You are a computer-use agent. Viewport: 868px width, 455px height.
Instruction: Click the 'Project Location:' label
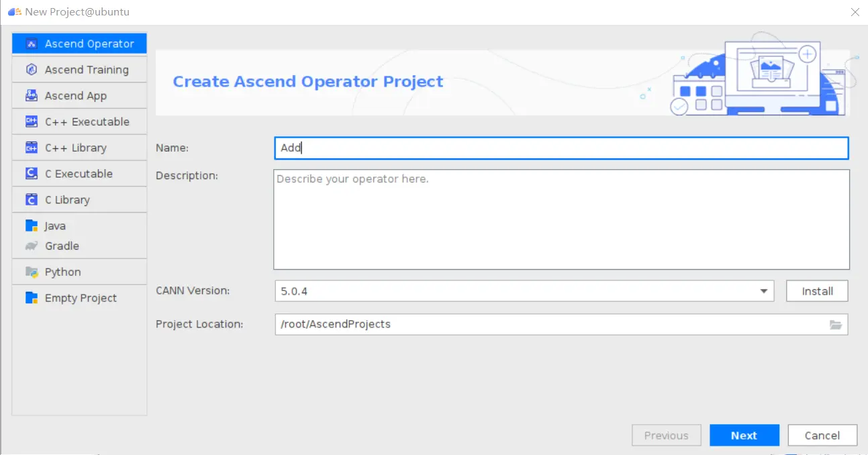(199, 324)
